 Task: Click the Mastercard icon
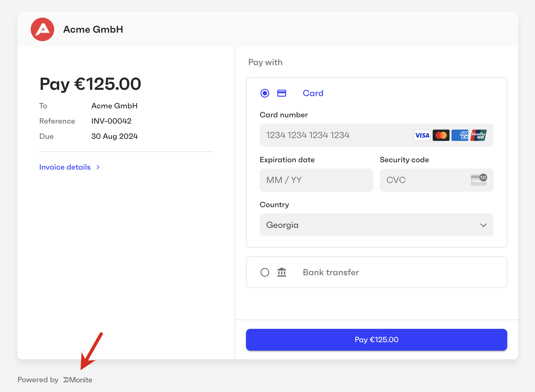(x=441, y=135)
